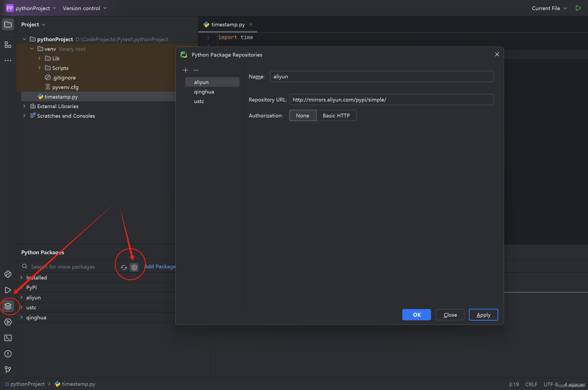
Task: Open the Terminal tool window icon
Action: click(8, 338)
